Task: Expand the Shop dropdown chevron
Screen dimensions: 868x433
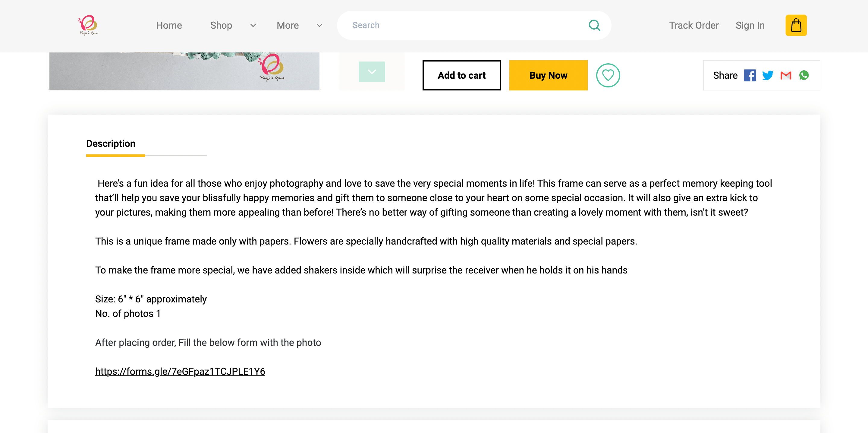Action: tap(253, 25)
